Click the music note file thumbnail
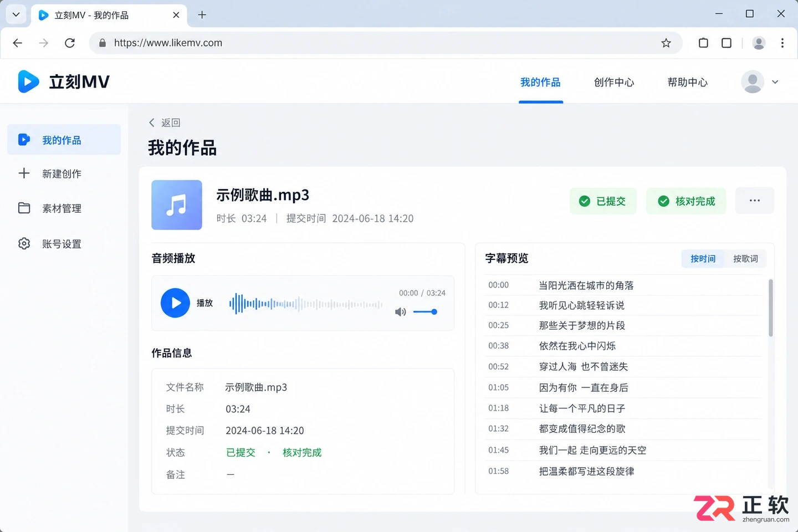 pyautogui.click(x=177, y=205)
